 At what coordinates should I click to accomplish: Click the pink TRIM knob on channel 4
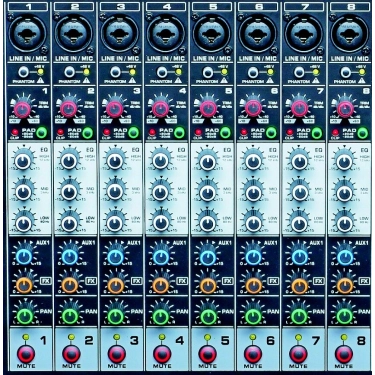click(160, 109)
